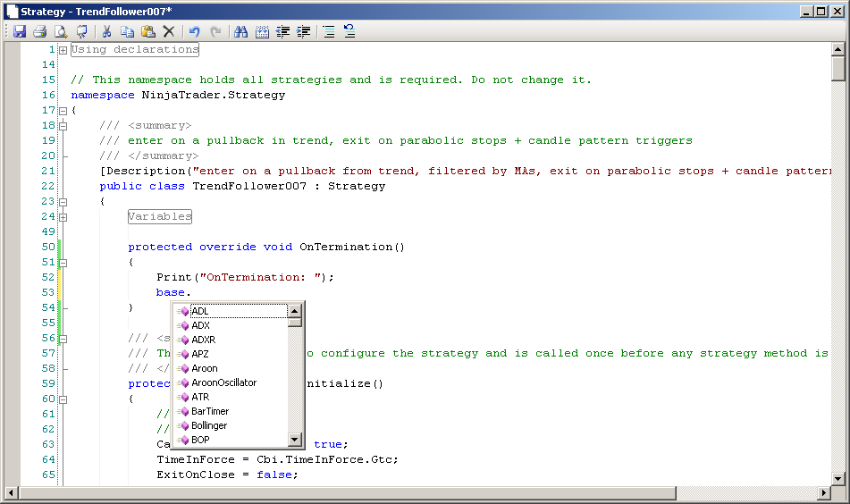850x504 pixels.
Task: Click autocomplete list scroll up arrow
Action: 294,310
